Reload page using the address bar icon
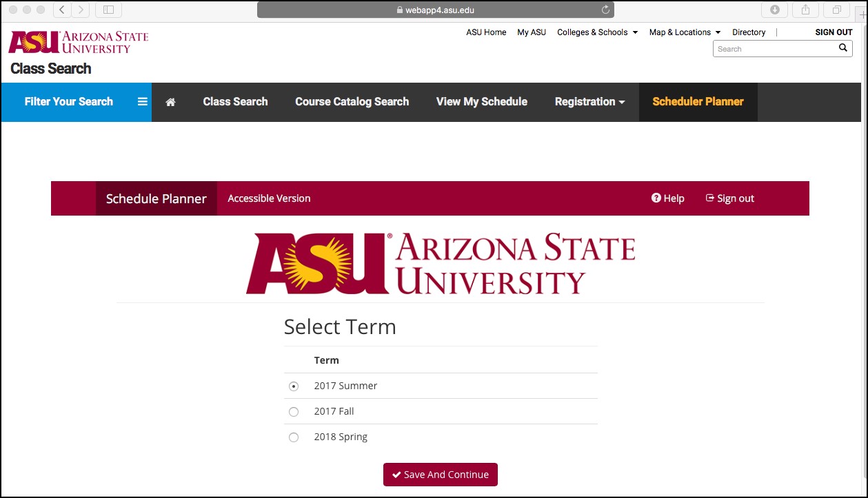Viewport: 868px width, 498px height. pyautogui.click(x=605, y=10)
